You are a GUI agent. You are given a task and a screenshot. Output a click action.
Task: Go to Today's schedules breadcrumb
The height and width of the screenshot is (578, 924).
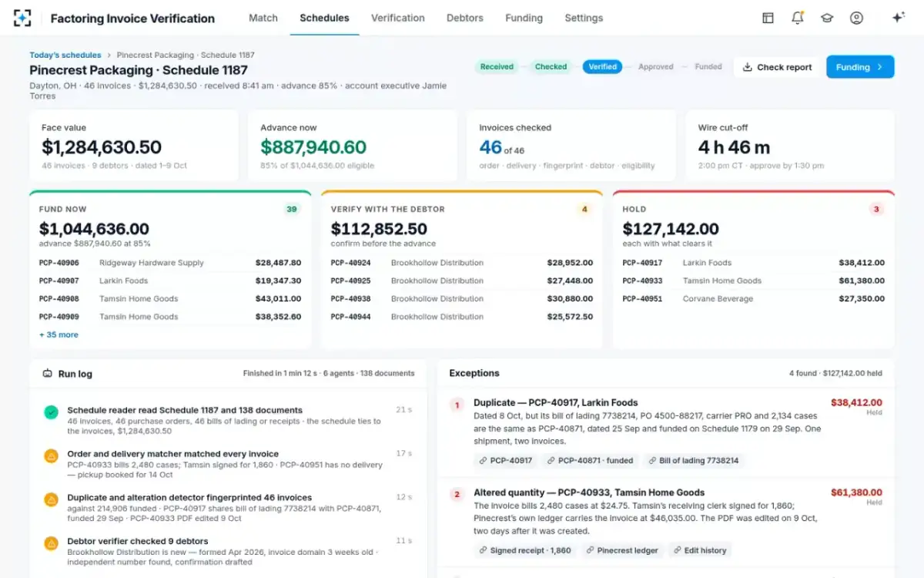(65, 55)
